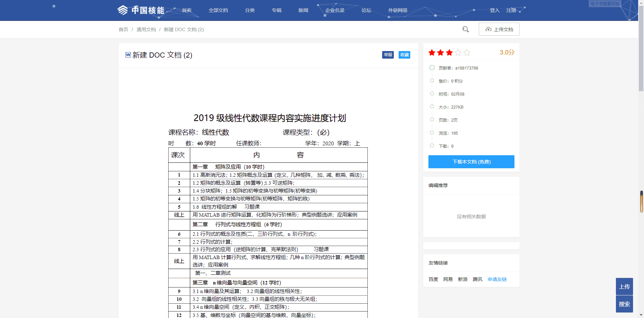Click the search magnifier icon near breadcrumb
The width and height of the screenshot is (644, 318).
pos(465,29)
